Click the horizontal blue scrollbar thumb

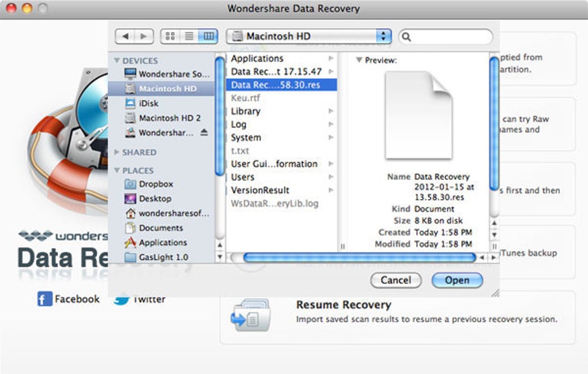359,257
